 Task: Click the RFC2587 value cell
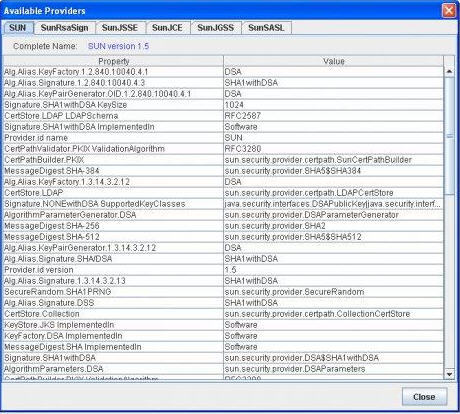tap(334, 116)
